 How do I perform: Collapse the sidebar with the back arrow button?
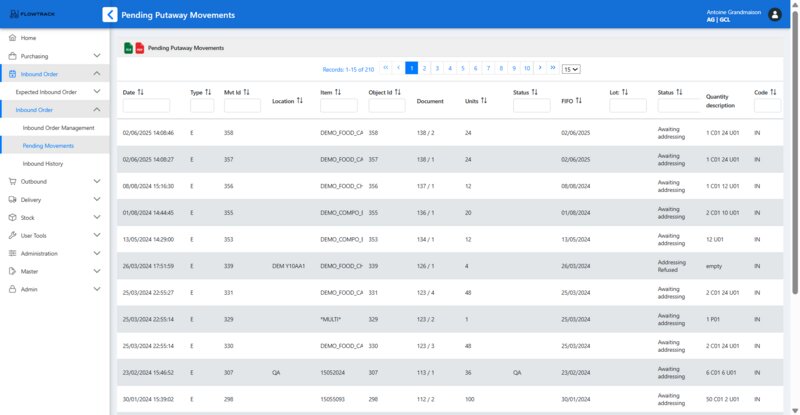(x=109, y=15)
